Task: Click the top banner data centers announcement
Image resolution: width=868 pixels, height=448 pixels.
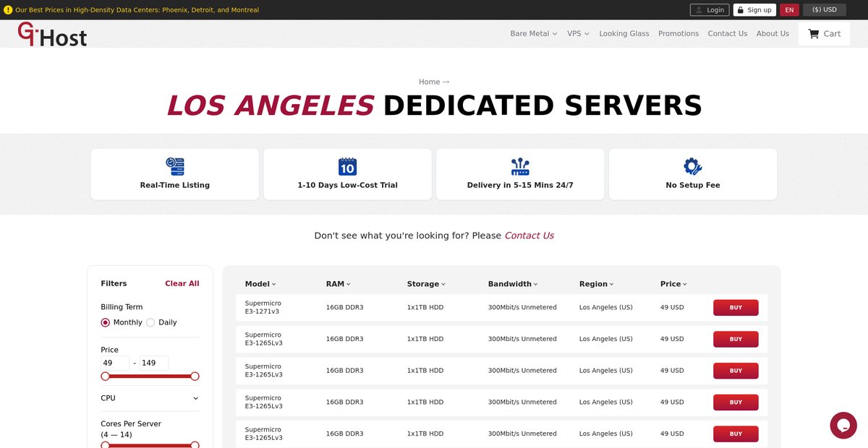Action: pos(137,10)
